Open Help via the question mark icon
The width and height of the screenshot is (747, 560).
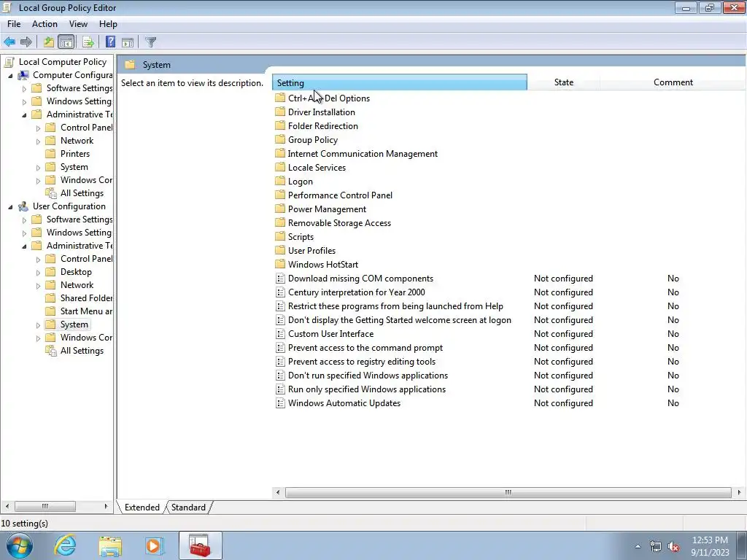110,42
